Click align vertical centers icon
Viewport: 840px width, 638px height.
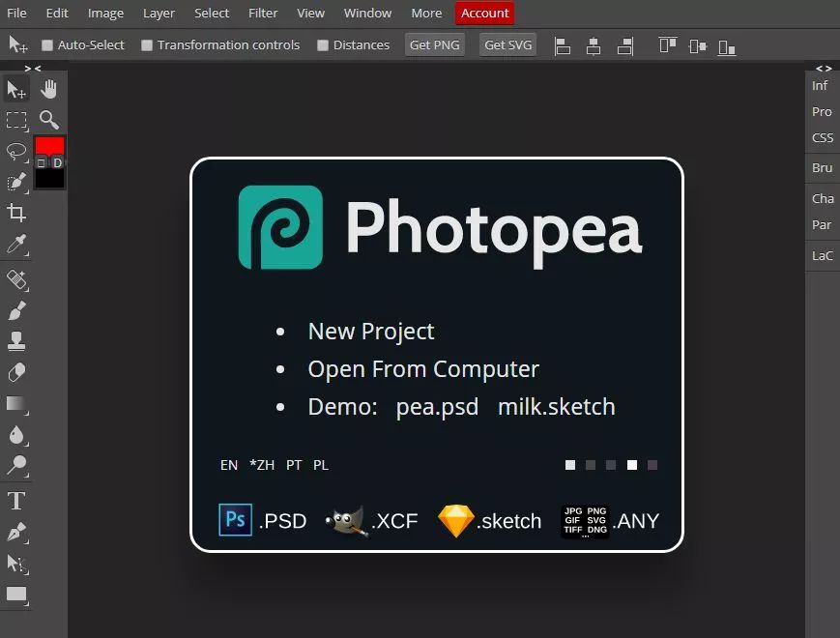tap(698, 46)
